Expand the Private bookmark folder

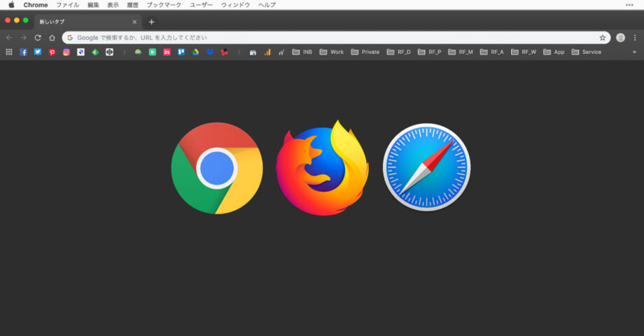click(365, 52)
